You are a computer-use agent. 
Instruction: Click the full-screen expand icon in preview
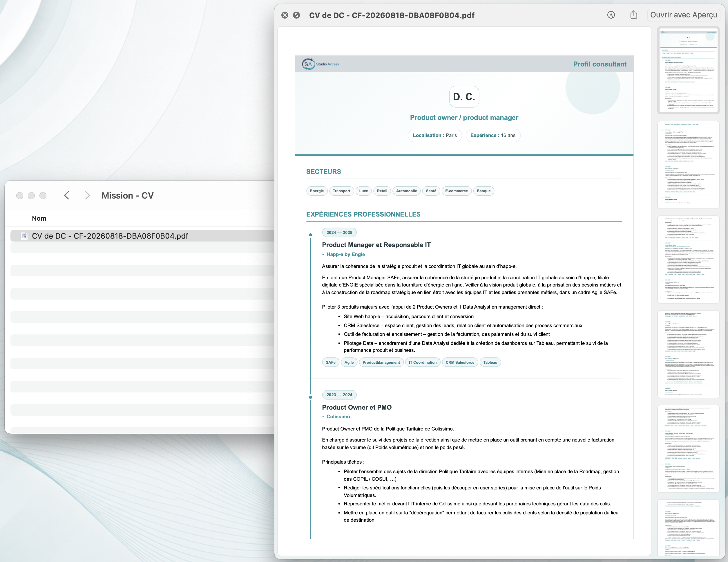point(296,15)
